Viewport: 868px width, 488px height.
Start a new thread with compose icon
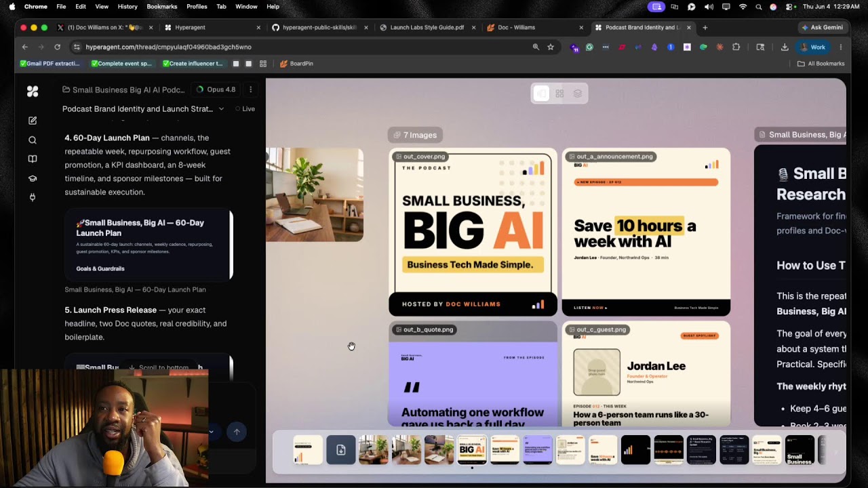(33, 121)
